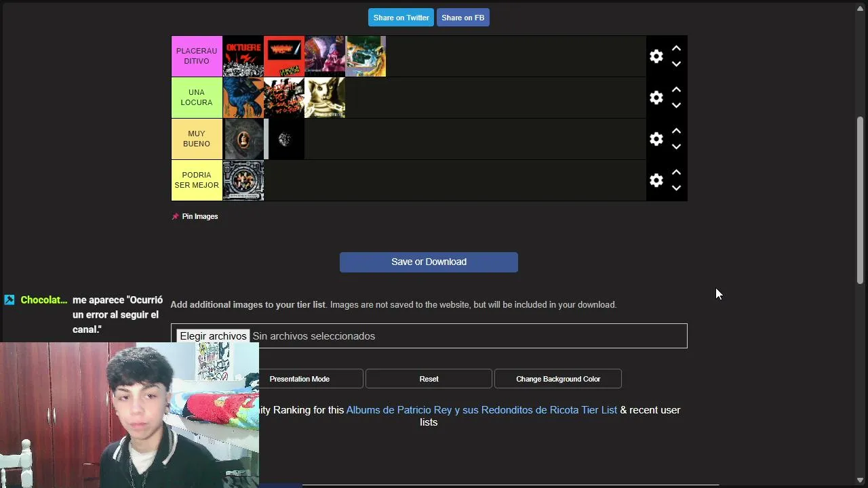Move MUY BUENO tier up with arrow
868x488 pixels.
coord(676,131)
